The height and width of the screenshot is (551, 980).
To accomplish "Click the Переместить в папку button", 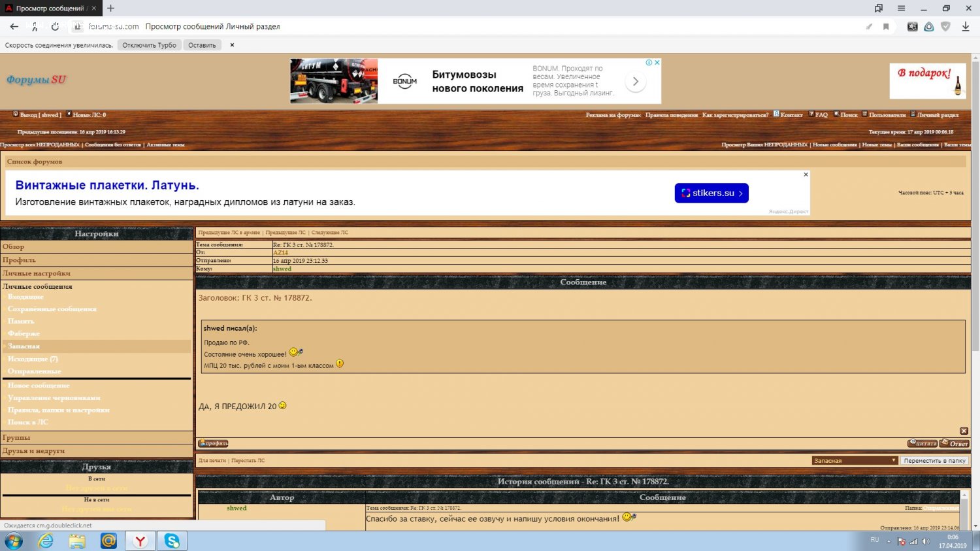I will click(934, 461).
